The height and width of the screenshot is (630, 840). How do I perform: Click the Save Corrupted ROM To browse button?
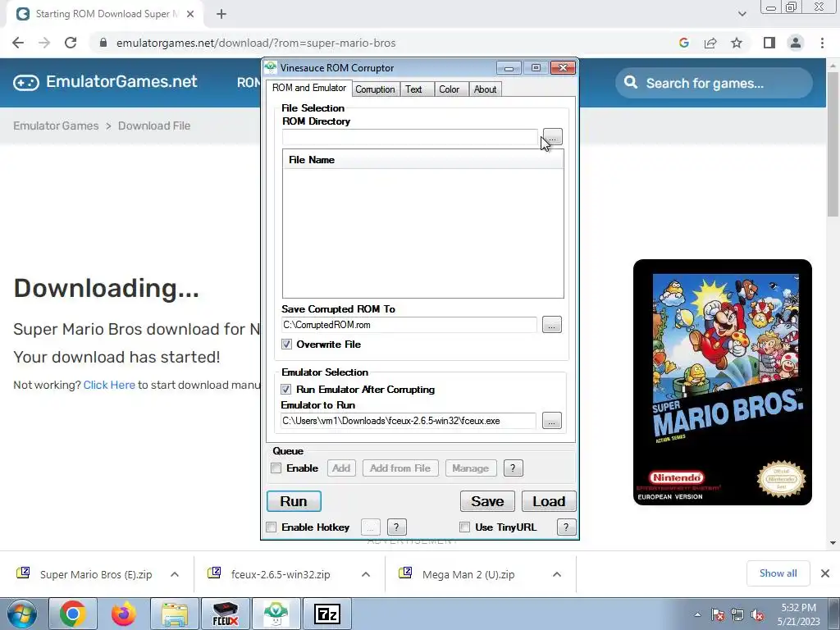click(x=552, y=325)
